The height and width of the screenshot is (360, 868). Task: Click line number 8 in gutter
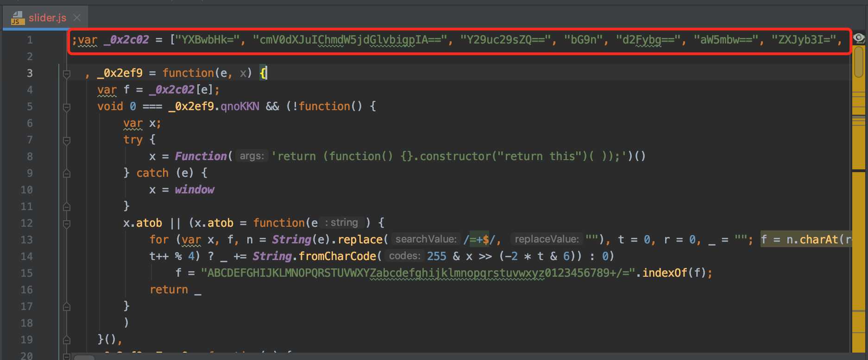[30, 156]
